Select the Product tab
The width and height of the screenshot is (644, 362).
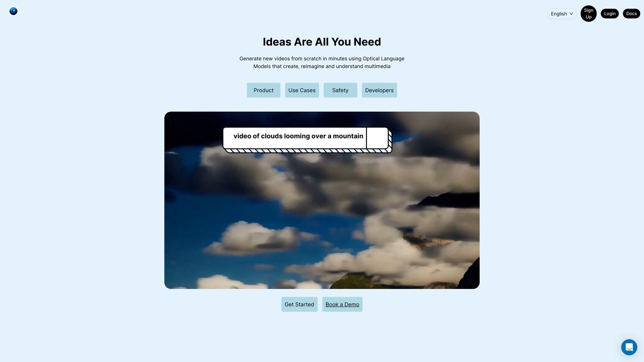(264, 90)
